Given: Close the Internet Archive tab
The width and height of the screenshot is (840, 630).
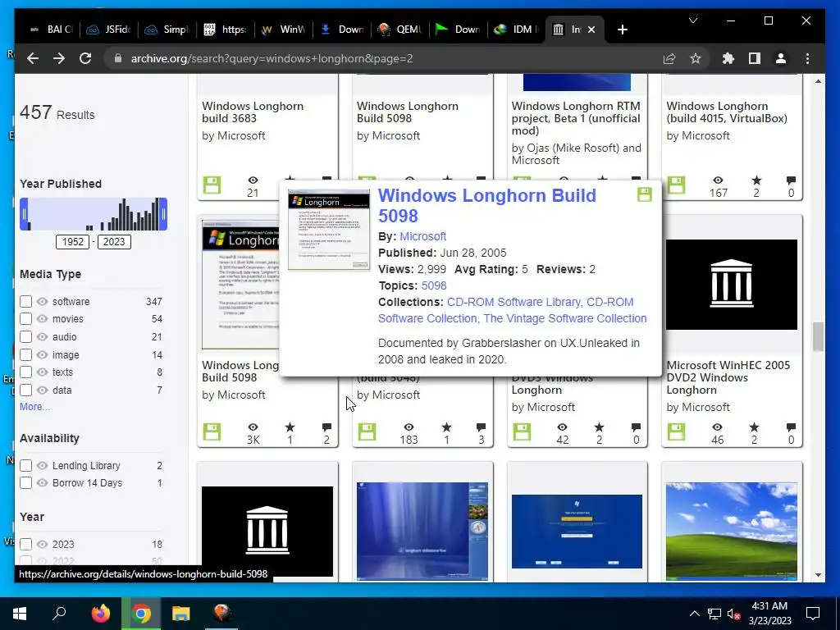Looking at the screenshot, I should (591, 30).
